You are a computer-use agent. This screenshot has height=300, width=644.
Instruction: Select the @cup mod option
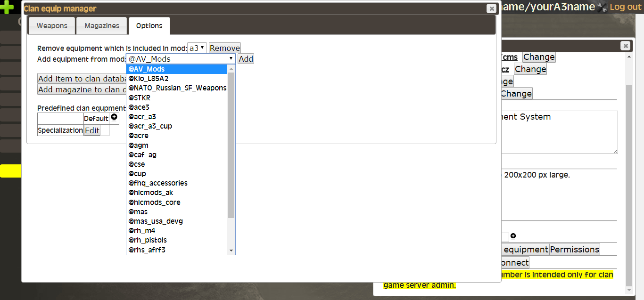click(x=137, y=174)
